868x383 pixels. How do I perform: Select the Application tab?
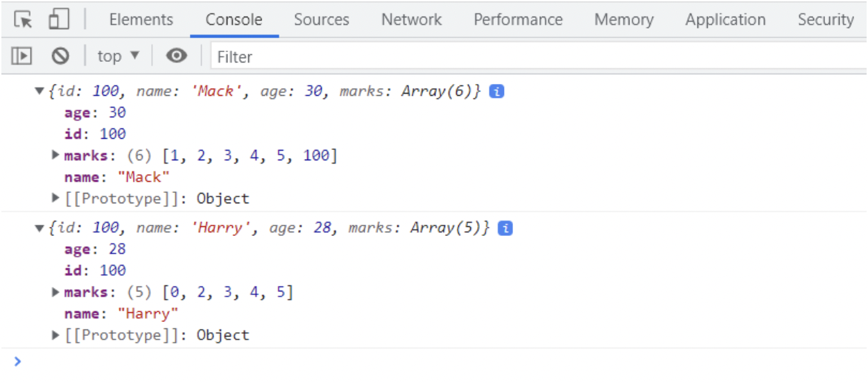[x=725, y=19]
